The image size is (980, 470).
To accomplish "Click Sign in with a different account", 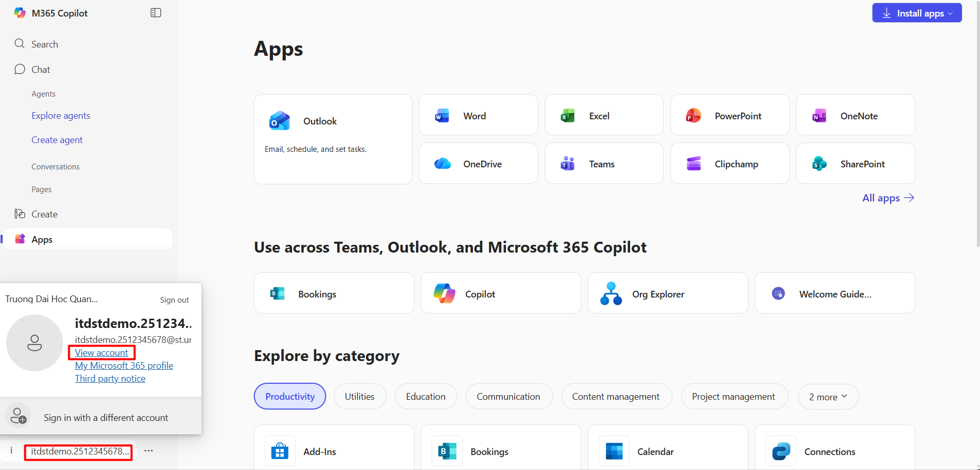I will coord(105,417).
